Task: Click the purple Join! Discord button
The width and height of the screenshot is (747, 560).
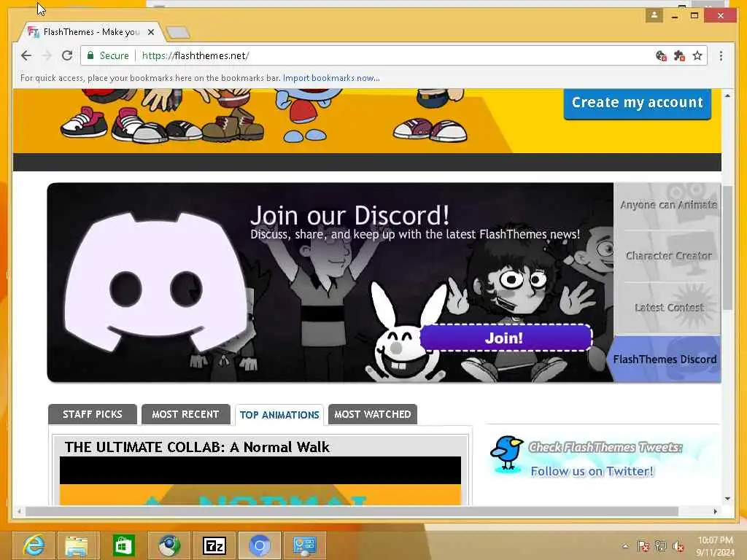Action: click(506, 338)
